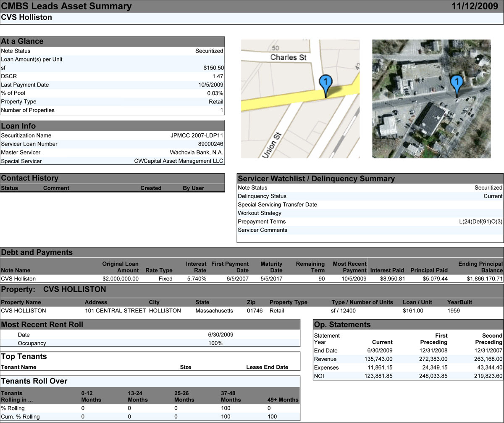Click the % of Pool value 0.03%

tap(215, 93)
